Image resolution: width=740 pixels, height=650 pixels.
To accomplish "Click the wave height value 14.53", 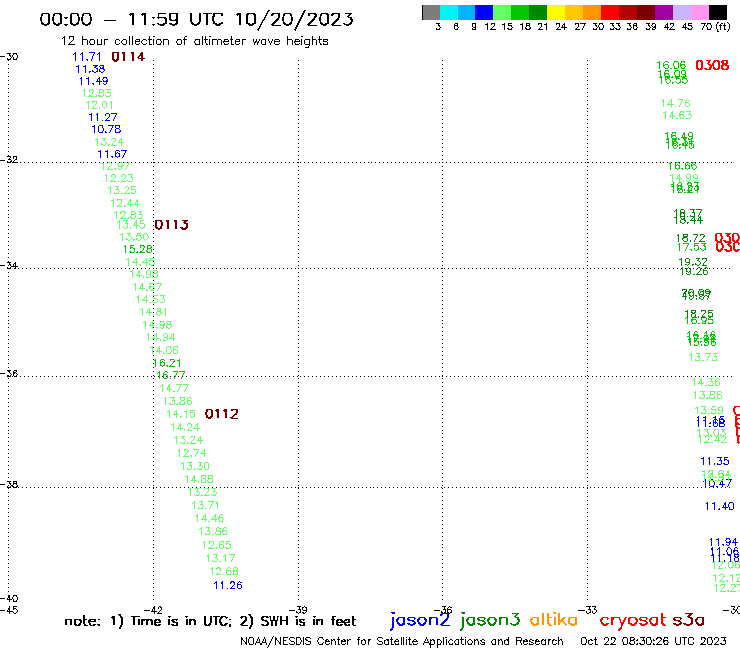I will 151,299.
